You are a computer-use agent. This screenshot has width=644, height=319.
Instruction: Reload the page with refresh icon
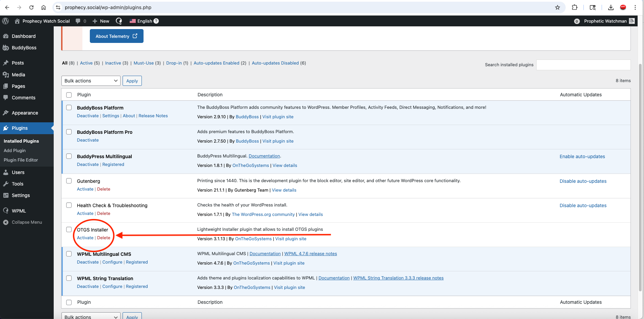pos(31,7)
